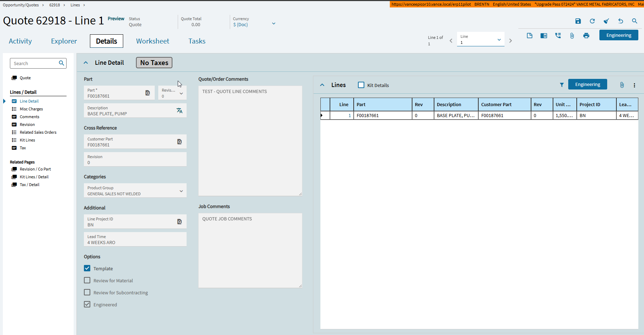
Task: Uncheck the Template checkbox
Action: point(87,268)
